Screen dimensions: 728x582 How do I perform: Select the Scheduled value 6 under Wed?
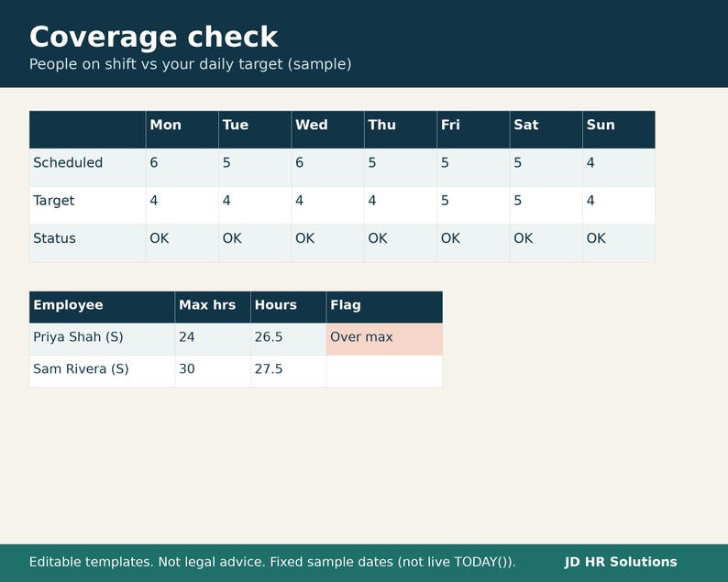(328, 168)
